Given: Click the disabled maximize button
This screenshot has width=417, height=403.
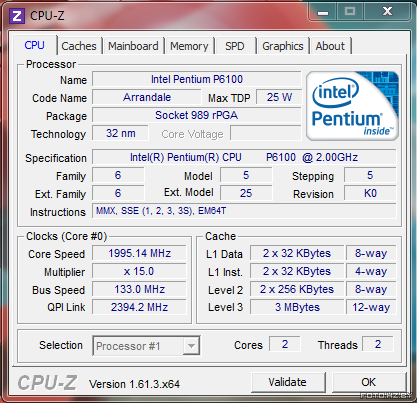Looking at the screenshot, I should coord(350,12).
